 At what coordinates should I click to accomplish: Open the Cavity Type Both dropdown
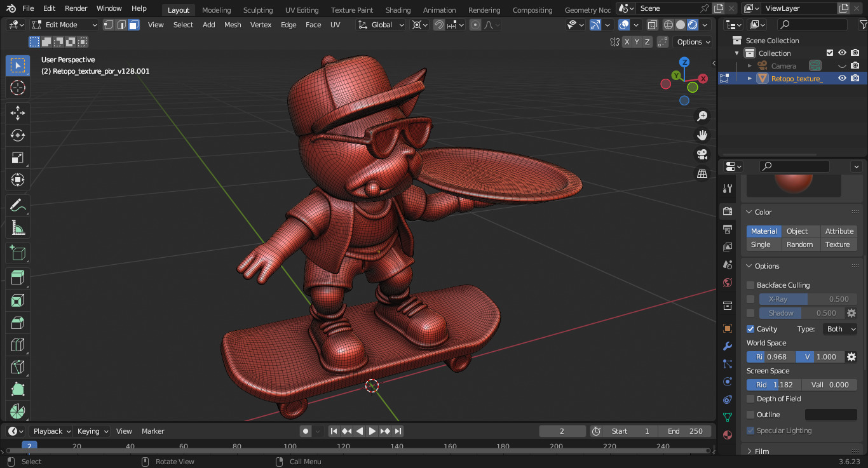point(840,329)
